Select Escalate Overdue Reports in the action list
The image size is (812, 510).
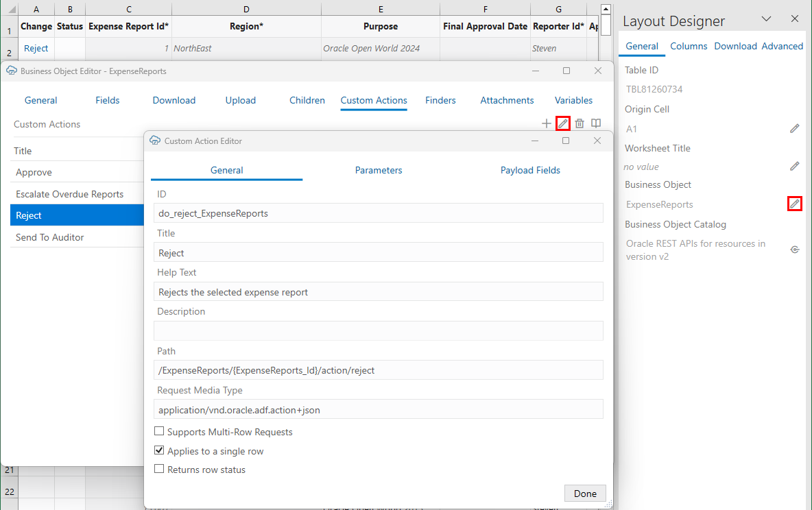coord(69,193)
